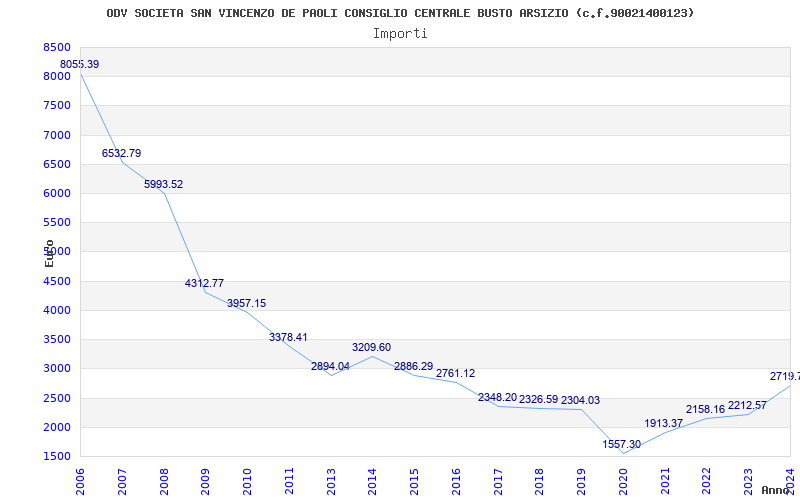The width and height of the screenshot is (800, 500).
Task: Select data label 2326.59
Action: 539,399
